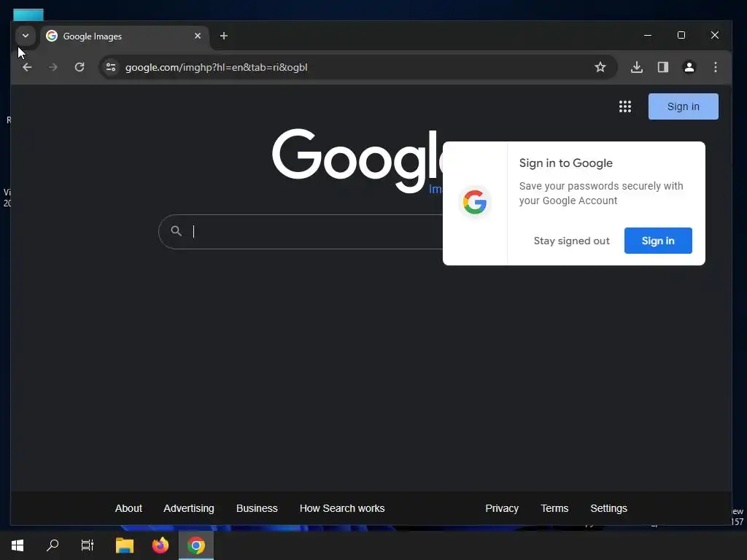747x560 pixels.
Task: Open a new tab with plus button
Action: tap(223, 36)
